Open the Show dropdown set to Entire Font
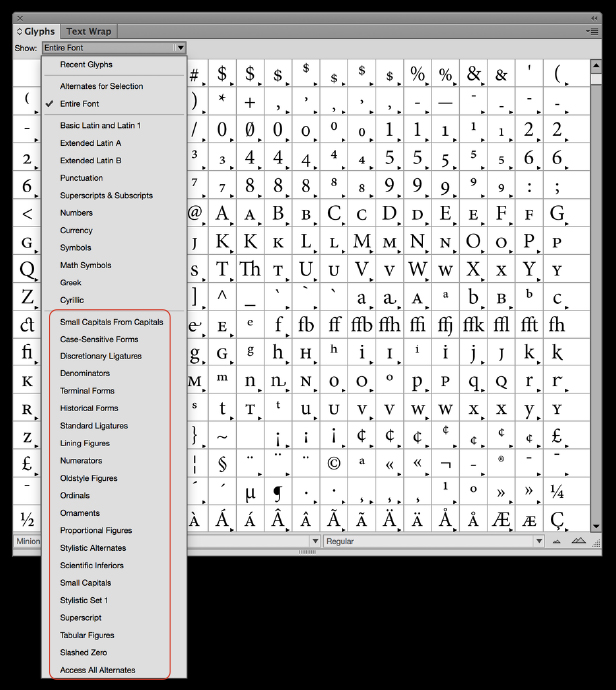 (x=114, y=48)
